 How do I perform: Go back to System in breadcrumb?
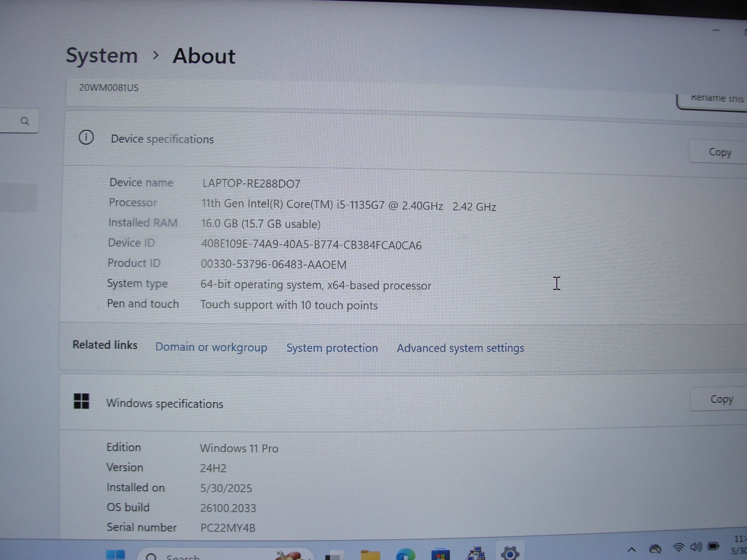(102, 56)
